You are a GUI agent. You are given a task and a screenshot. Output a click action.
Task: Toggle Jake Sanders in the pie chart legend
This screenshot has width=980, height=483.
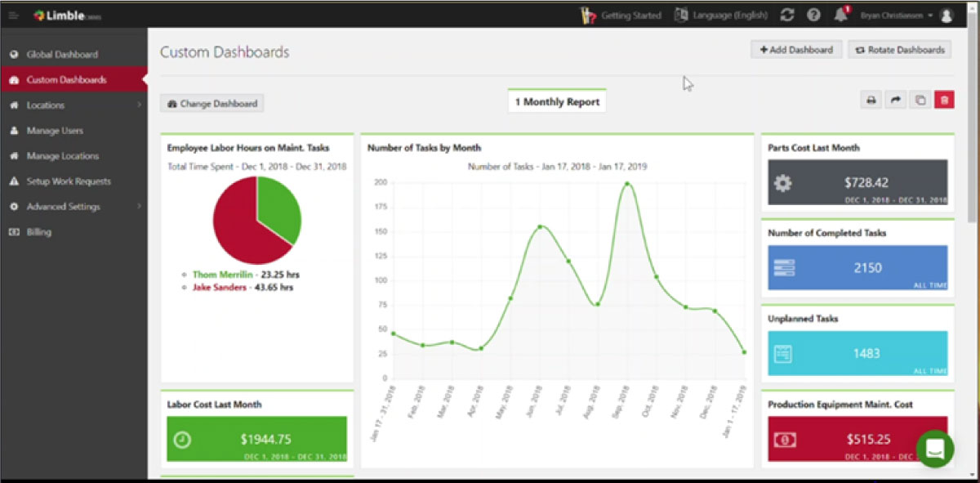(x=220, y=288)
